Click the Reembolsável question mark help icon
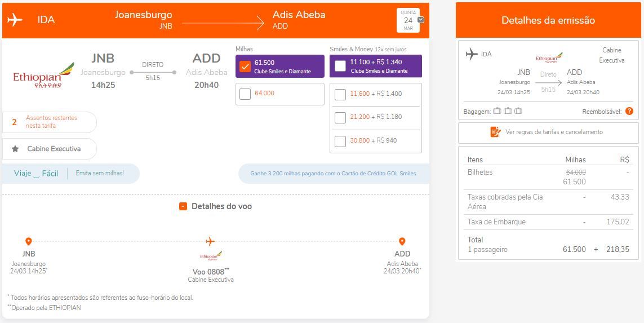 (629, 111)
